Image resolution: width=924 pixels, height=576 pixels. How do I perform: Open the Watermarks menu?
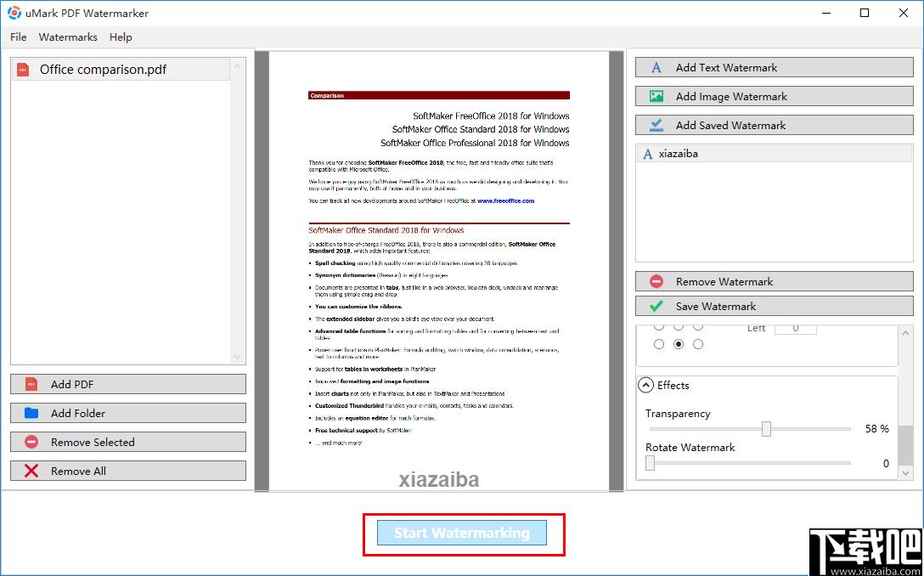coord(68,37)
